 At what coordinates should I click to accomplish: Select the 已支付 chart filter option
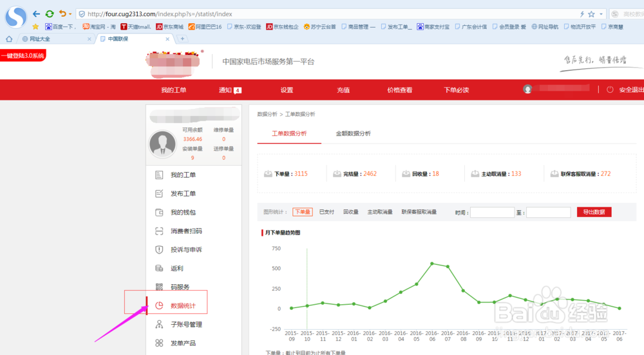[x=327, y=212]
